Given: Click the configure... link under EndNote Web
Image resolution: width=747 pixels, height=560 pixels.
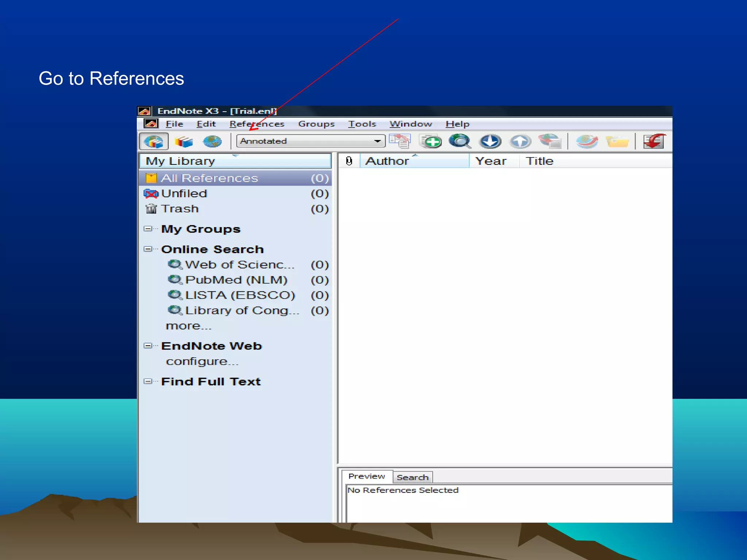Looking at the screenshot, I should click(202, 362).
